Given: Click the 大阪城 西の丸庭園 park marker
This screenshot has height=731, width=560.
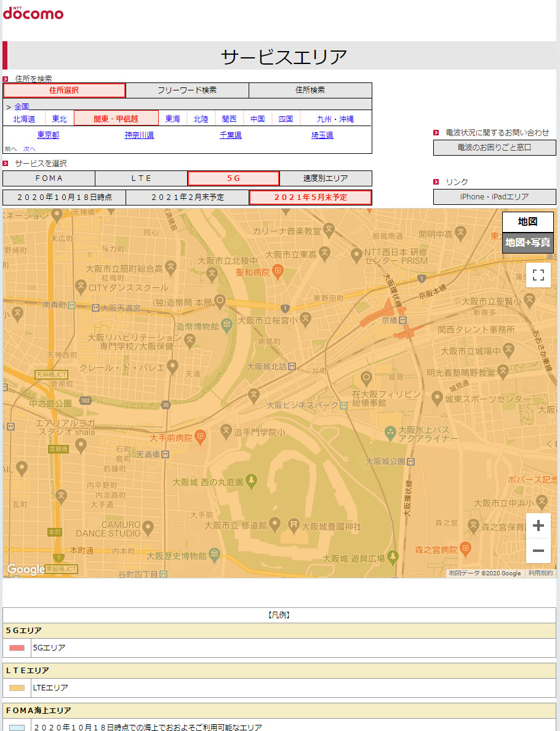Looking at the screenshot, I should click(251, 481).
